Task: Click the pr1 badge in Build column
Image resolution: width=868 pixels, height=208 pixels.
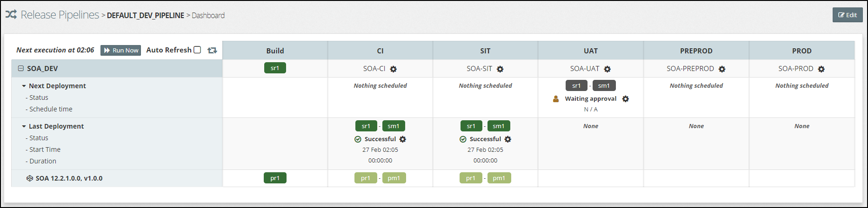Action: point(275,178)
